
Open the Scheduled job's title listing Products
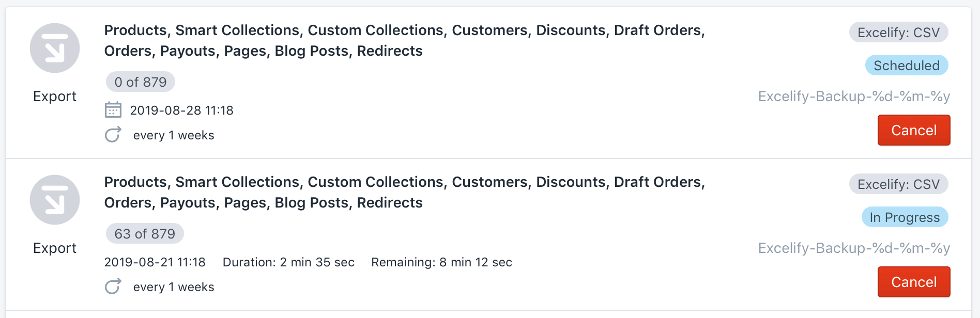coord(405,41)
